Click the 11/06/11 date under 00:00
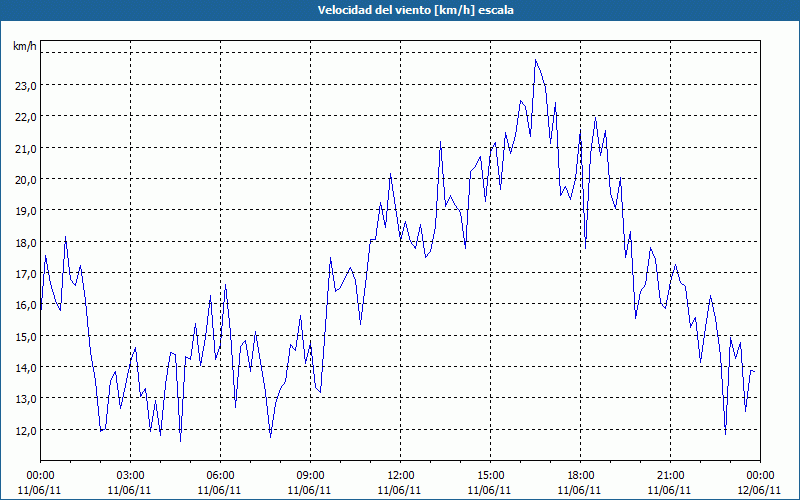 point(39,490)
